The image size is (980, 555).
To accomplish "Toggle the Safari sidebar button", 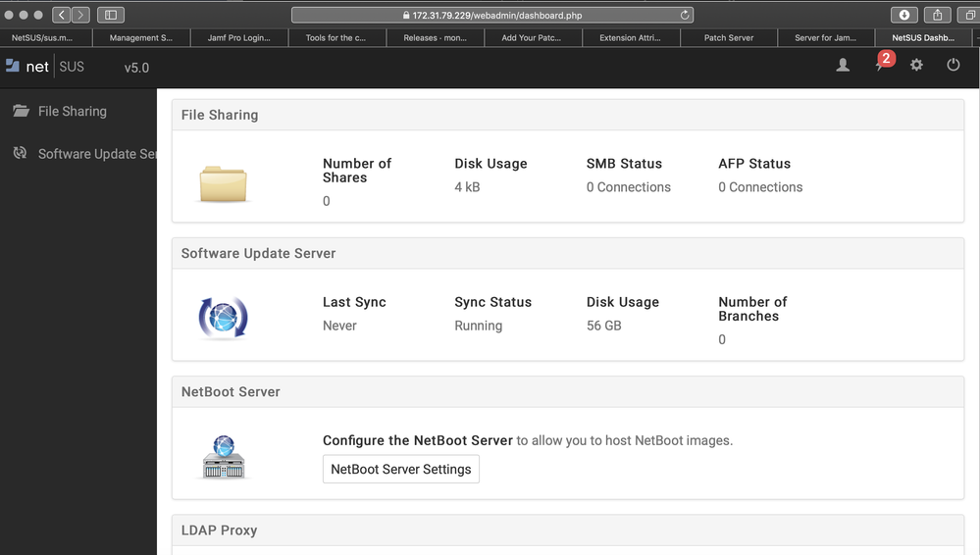I will (111, 15).
